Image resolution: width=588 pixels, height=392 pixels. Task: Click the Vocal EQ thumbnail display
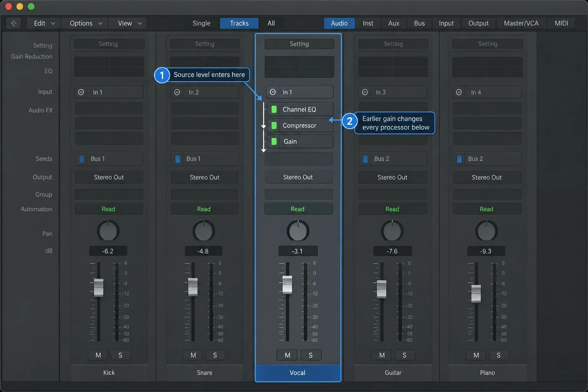pos(299,67)
